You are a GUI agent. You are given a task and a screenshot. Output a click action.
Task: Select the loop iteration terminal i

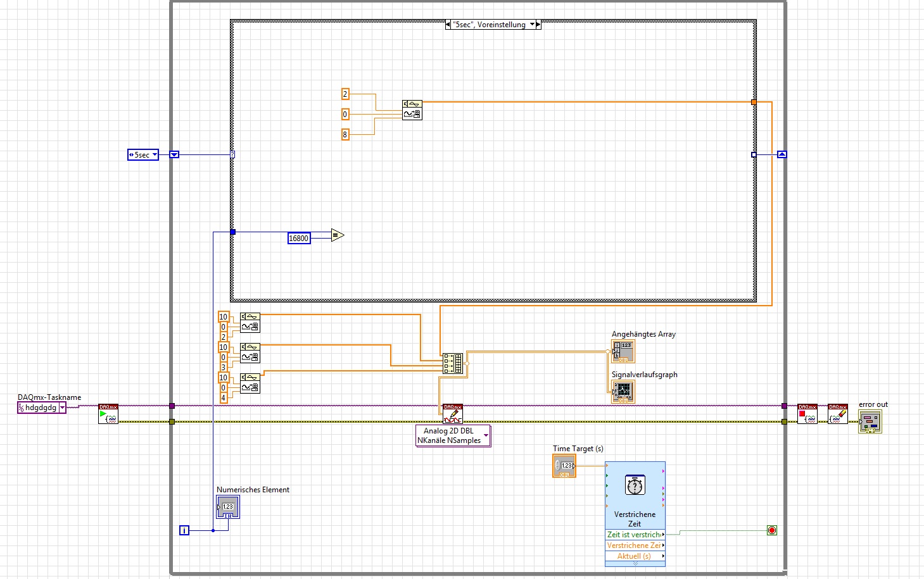184,530
